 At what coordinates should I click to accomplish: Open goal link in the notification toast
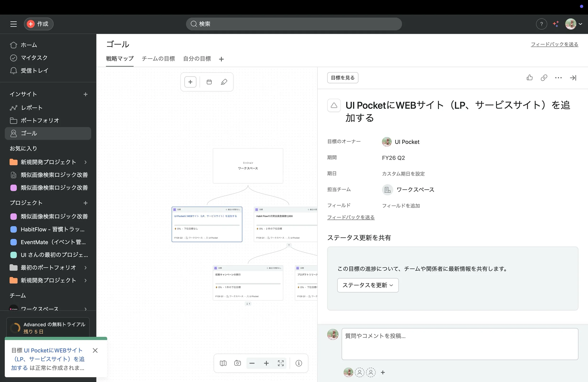[48, 359]
